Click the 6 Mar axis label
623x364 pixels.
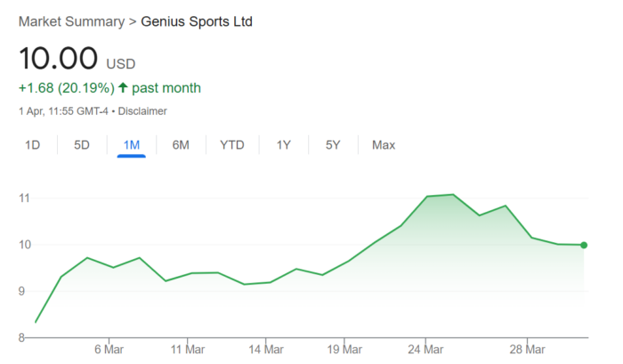108,348
